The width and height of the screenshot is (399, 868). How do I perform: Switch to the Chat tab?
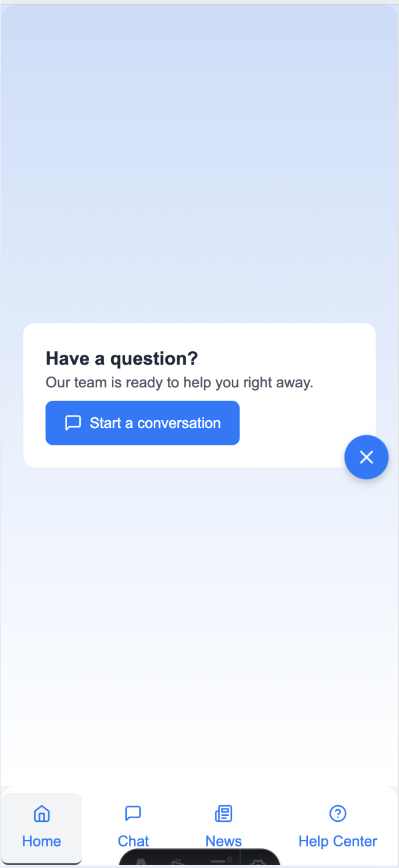132,827
